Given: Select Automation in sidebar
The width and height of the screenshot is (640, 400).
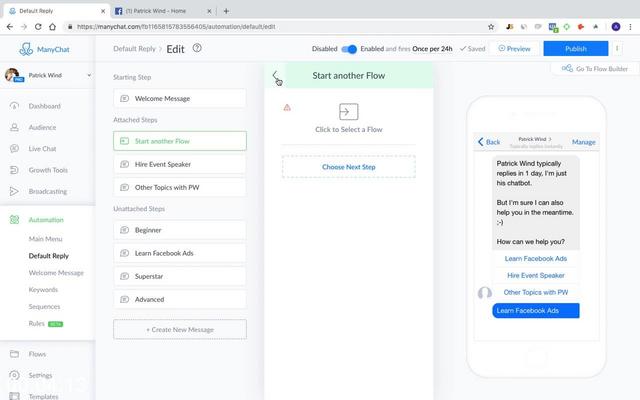Looking at the screenshot, I should point(46,220).
